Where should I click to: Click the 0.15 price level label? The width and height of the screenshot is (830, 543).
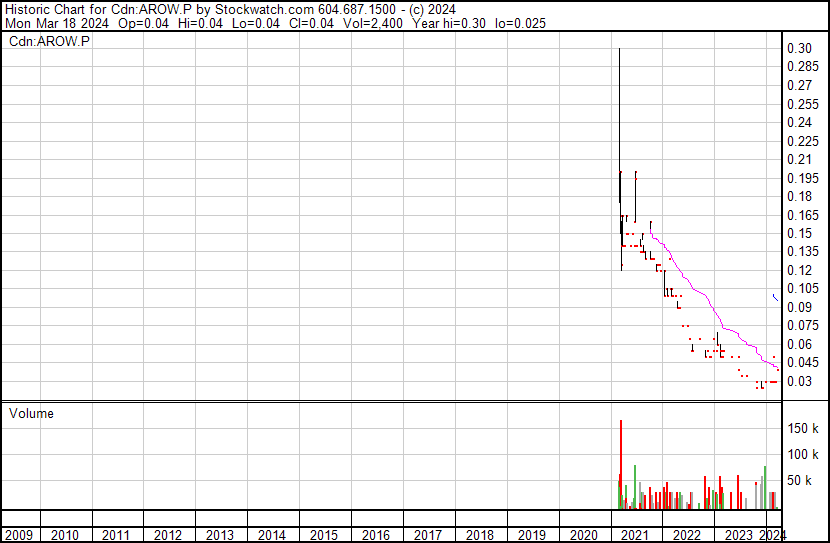coord(798,233)
